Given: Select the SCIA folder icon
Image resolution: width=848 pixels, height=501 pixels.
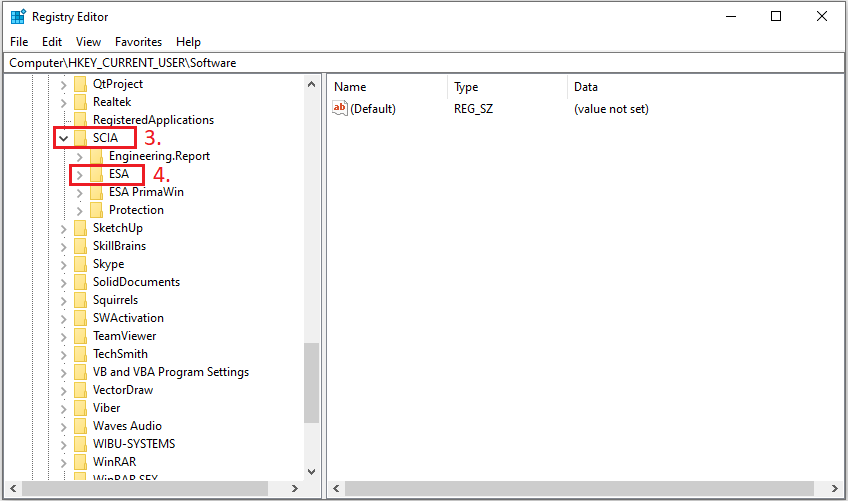Looking at the screenshot, I should pos(80,137).
